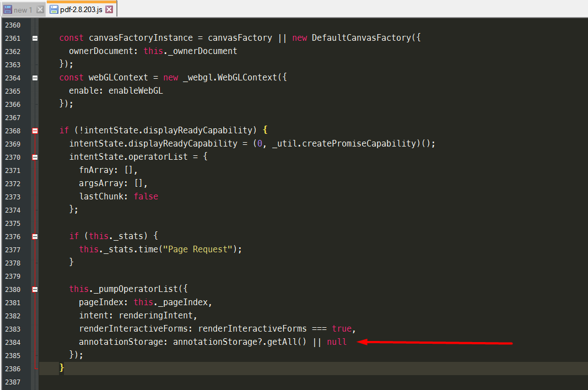Screen dimensions: 588x390
Task: Collapse the _pumpOperatorList fold at line 2380
Action: 34,289
